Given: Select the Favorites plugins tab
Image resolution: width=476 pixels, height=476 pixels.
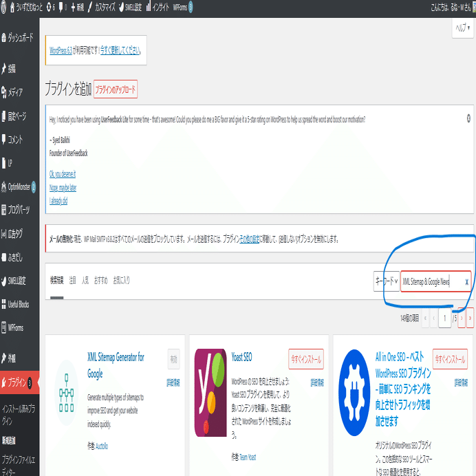Looking at the screenshot, I should click(x=122, y=281).
